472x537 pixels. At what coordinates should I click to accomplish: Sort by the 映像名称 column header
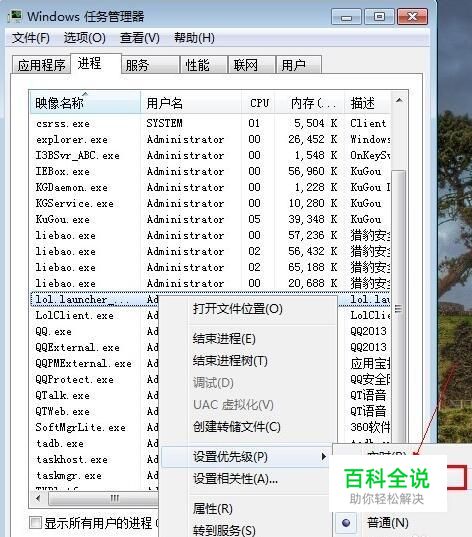[x=85, y=103]
